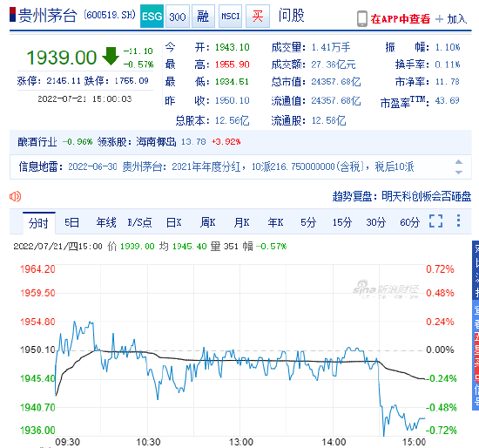Switch to the 5日 chart tab

[71, 222]
